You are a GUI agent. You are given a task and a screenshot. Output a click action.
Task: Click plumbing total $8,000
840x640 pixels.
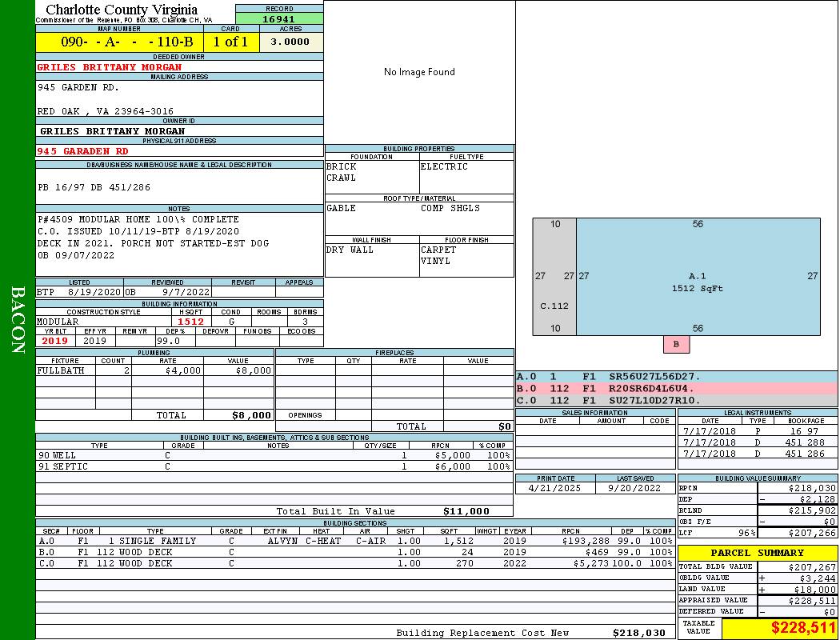(251, 415)
